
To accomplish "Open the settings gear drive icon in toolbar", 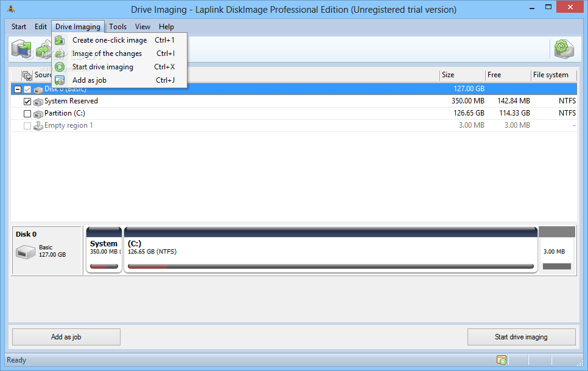I will point(564,49).
